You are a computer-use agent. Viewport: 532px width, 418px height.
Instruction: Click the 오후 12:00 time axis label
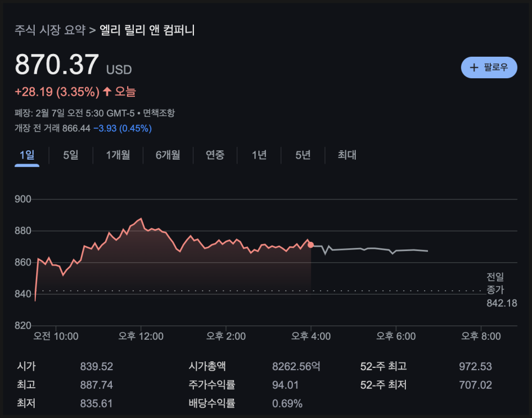(x=141, y=336)
